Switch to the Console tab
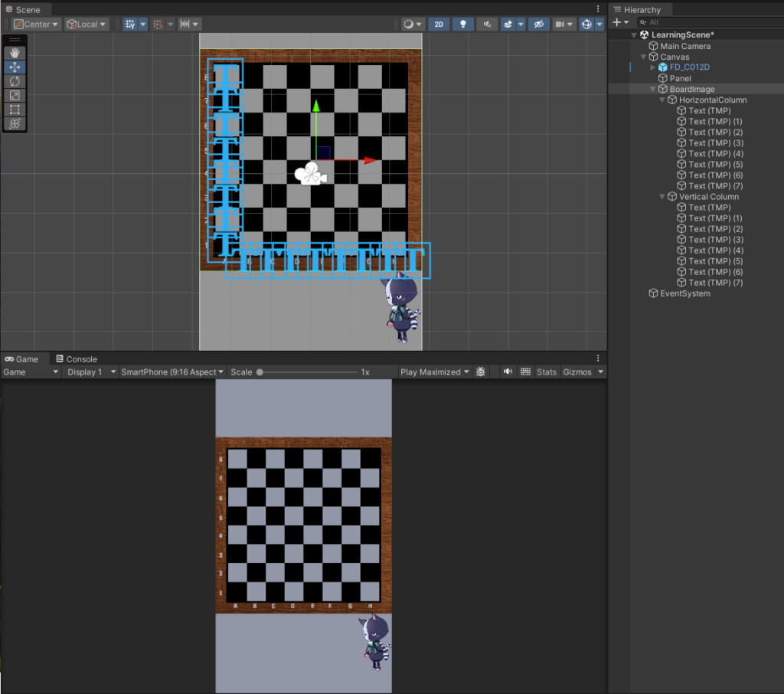784x694 pixels. (x=77, y=359)
